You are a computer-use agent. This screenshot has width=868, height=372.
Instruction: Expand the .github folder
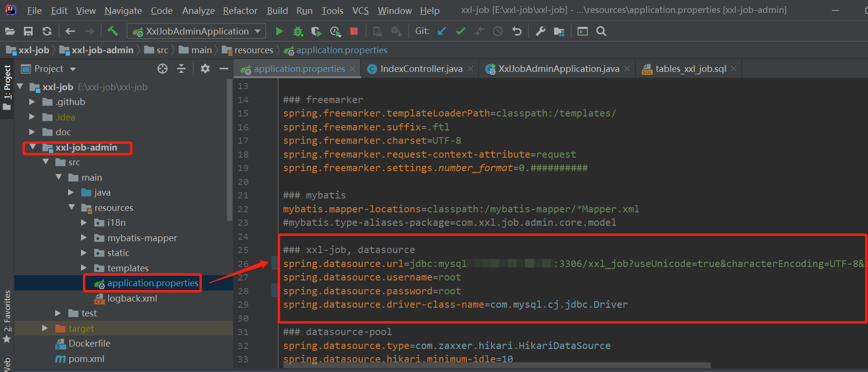point(32,102)
